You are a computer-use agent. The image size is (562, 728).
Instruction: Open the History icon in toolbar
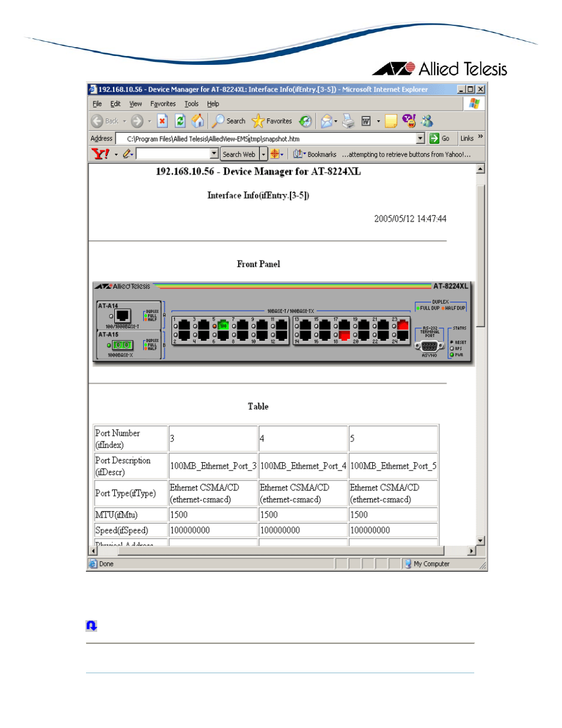click(305, 121)
